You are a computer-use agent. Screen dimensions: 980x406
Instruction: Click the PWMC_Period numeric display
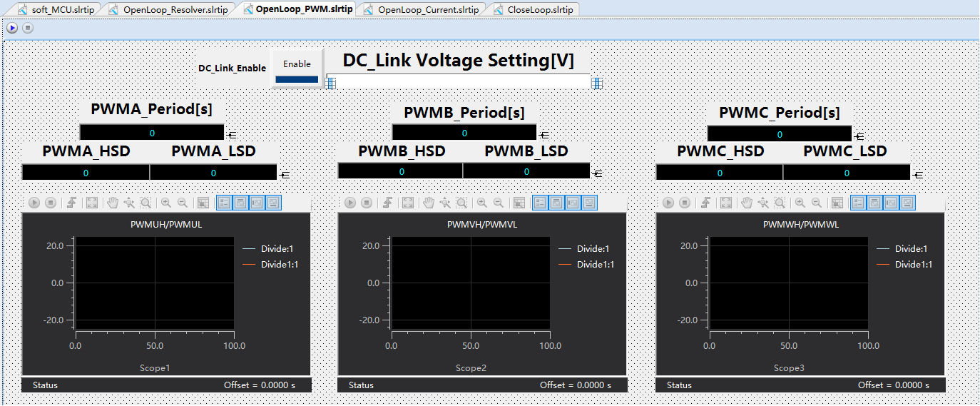[x=780, y=133]
